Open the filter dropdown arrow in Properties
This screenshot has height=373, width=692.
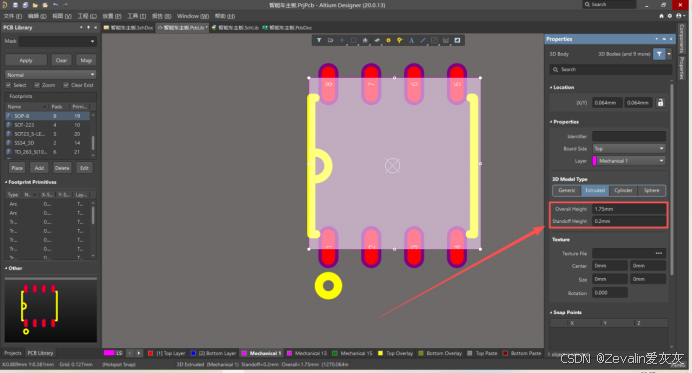tap(669, 54)
